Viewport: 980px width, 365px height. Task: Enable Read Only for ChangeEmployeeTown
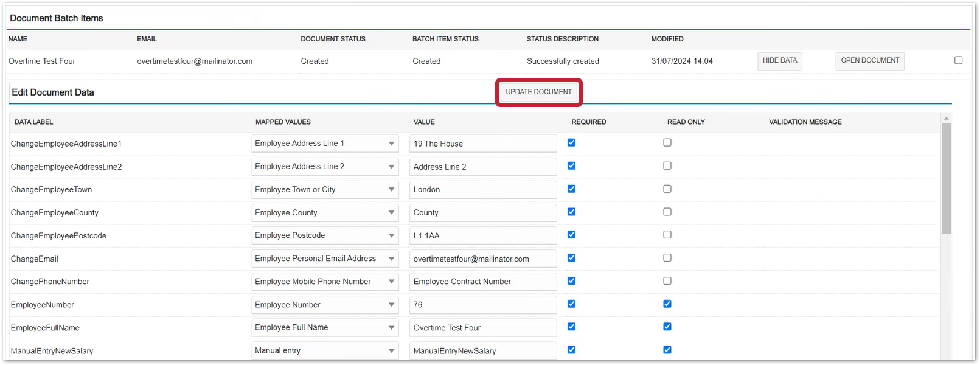(x=667, y=189)
